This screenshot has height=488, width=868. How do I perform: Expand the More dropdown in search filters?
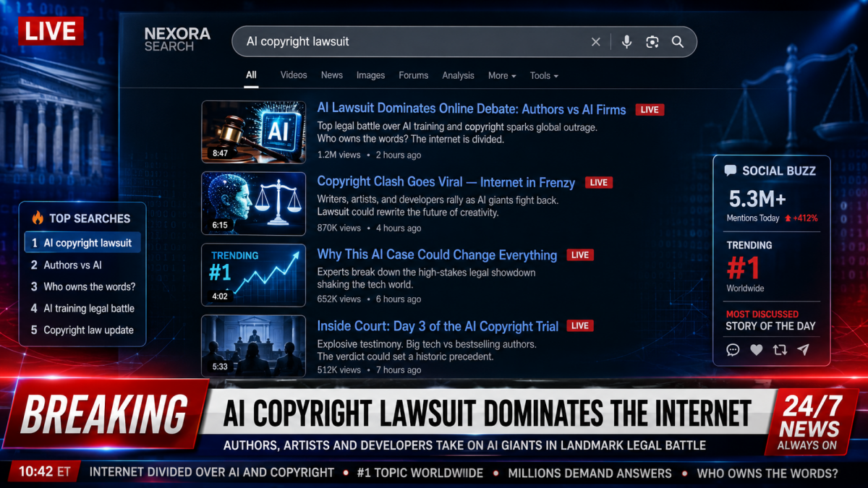tap(502, 75)
